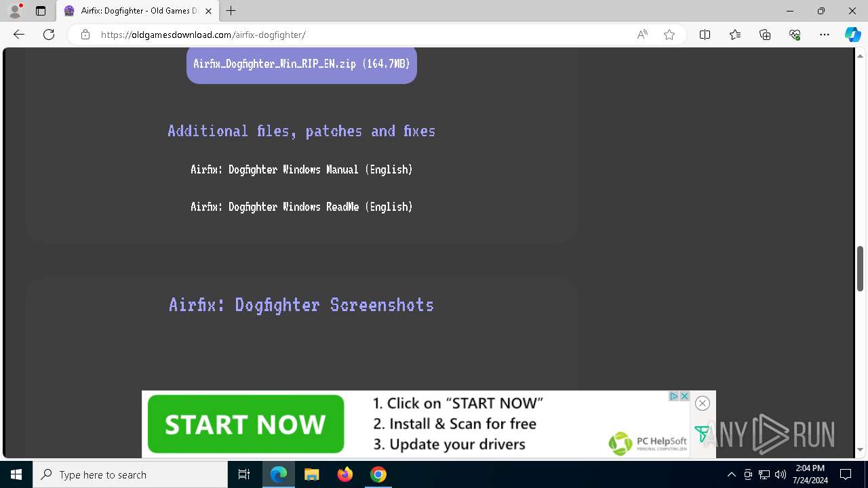
Task: Open Settings and more menu
Action: click(825, 35)
